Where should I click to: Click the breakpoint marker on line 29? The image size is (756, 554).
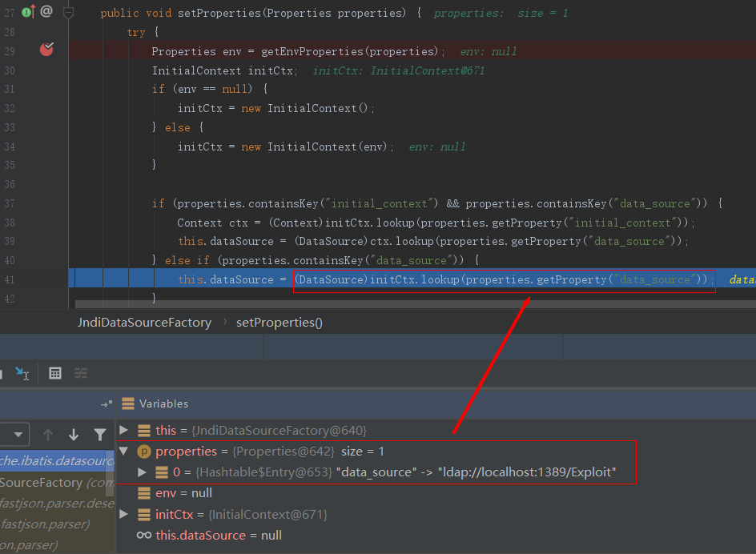point(46,49)
